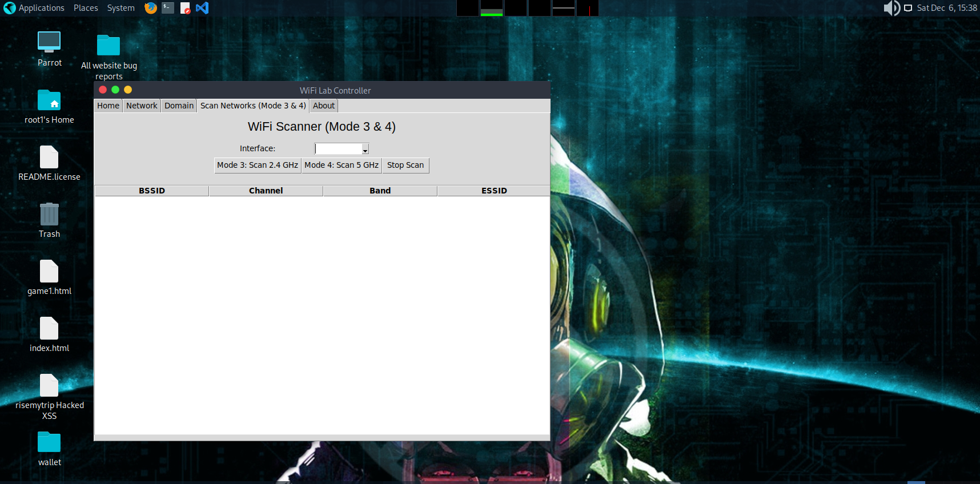
Task: Launch Firefox from the top panel
Action: (x=151, y=8)
